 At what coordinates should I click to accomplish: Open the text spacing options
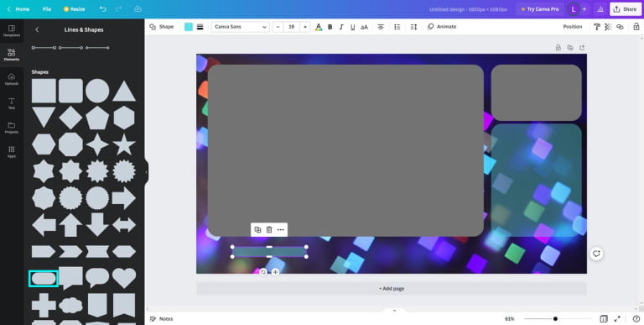413,27
